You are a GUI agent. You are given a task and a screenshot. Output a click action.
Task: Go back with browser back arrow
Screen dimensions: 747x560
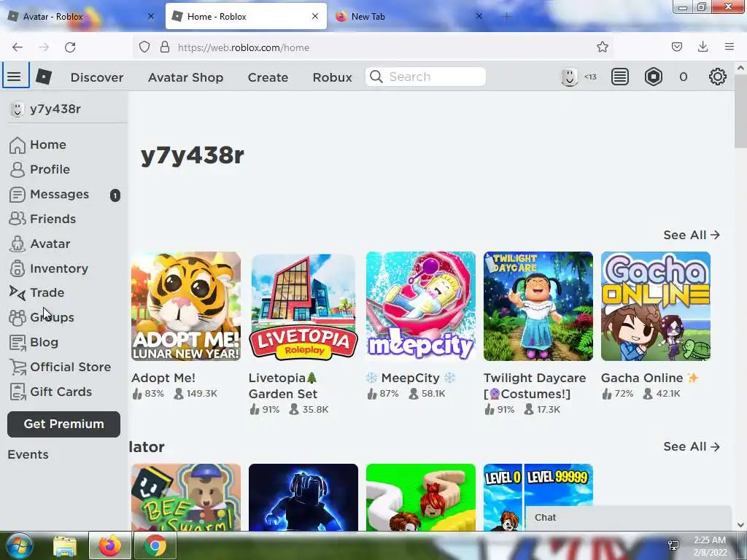(18, 47)
